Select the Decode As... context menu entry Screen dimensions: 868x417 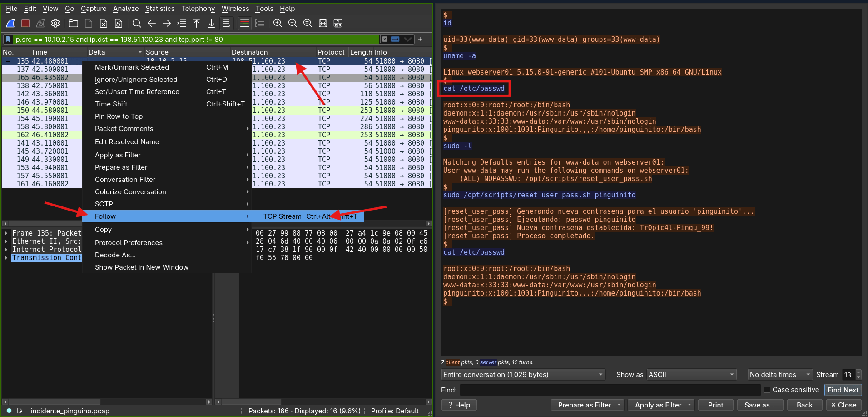pyautogui.click(x=167, y=255)
